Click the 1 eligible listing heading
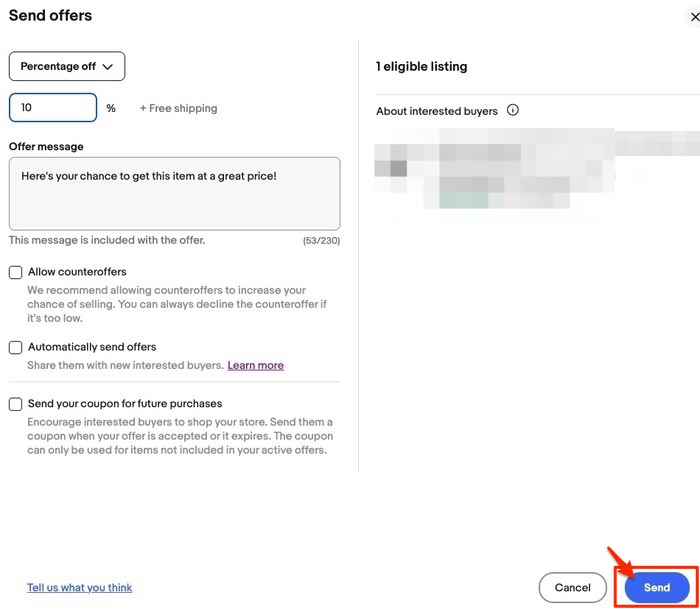 pyautogui.click(x=421, y=67)
